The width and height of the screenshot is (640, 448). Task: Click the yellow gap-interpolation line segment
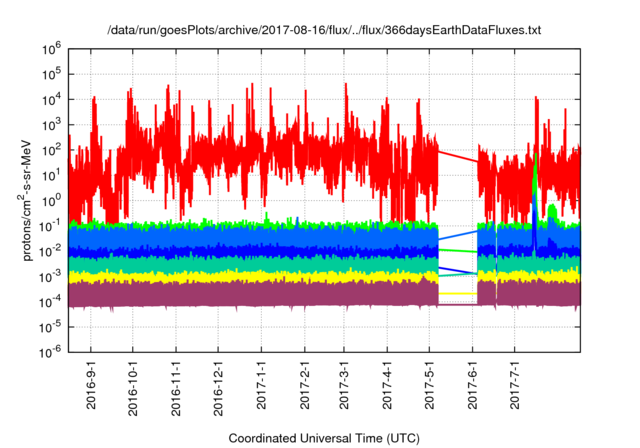[x=458, y=293]
